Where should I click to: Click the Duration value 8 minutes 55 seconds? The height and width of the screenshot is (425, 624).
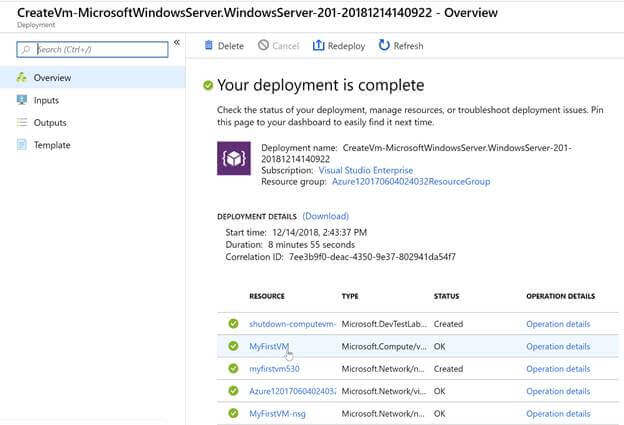(x=311, y=245)
